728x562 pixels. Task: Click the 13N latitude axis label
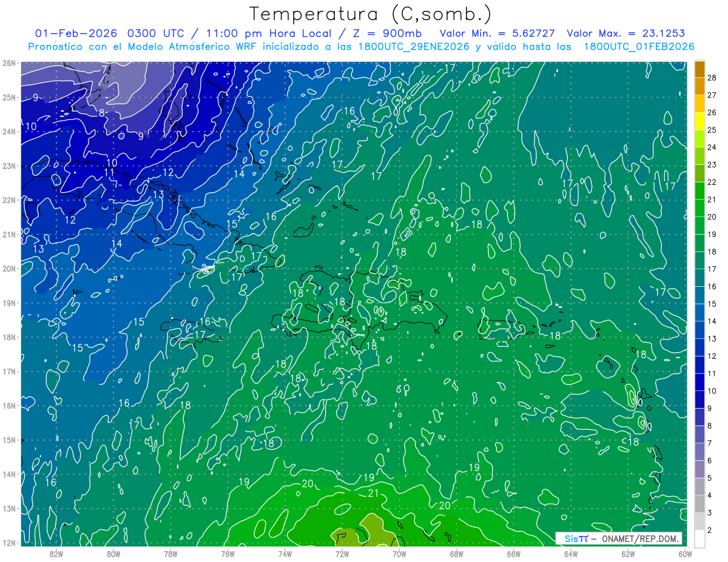(x=8, y=509)
